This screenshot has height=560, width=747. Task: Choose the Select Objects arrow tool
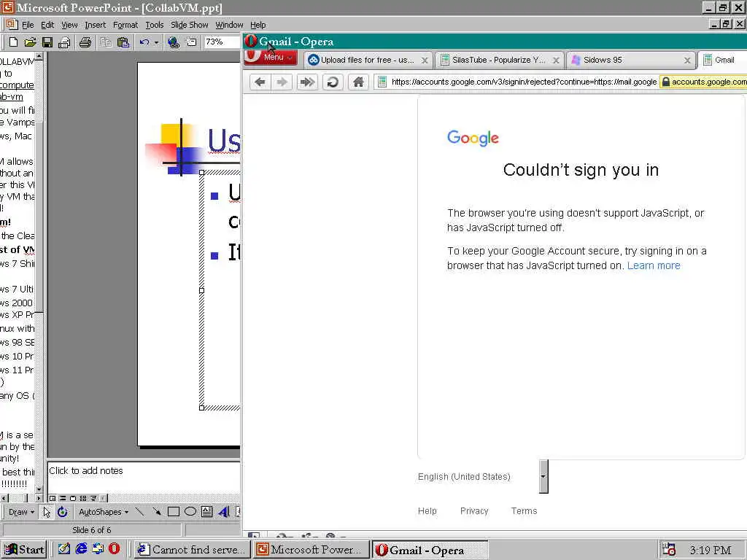46,512
